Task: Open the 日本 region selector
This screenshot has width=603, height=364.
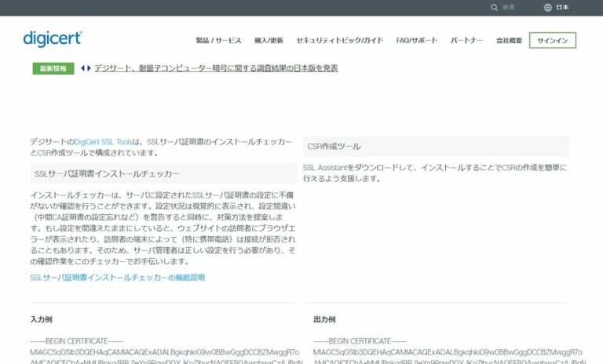Action: tap(562, 7)
